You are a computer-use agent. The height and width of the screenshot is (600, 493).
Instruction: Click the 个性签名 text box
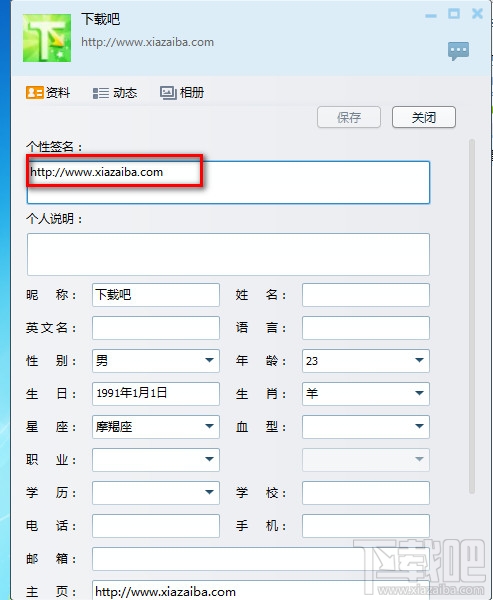coord(228,182)
